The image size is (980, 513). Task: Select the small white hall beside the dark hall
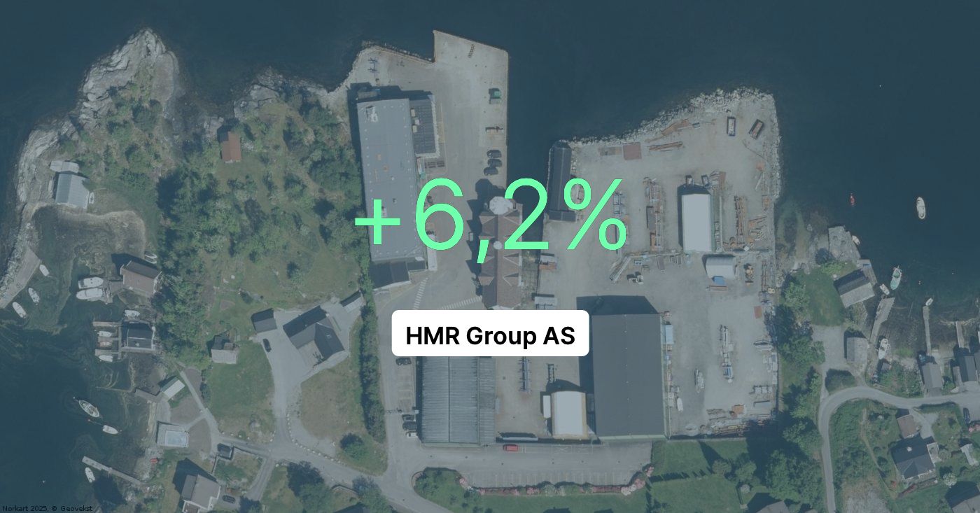(568, 414)
